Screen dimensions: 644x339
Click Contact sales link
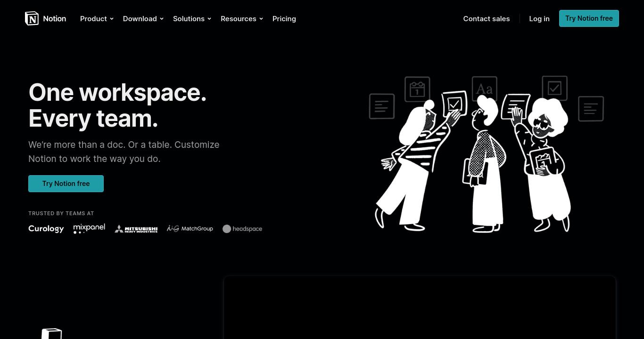click(x=487, y=19)
